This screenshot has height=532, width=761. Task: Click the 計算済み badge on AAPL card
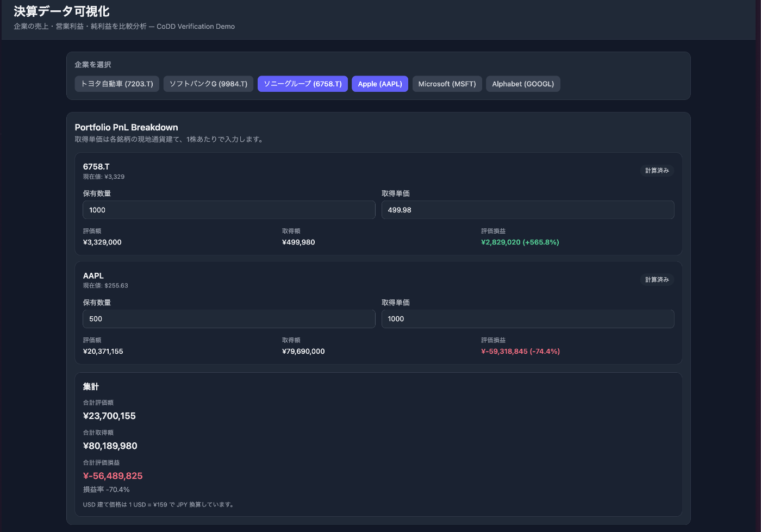pos(657,280)
